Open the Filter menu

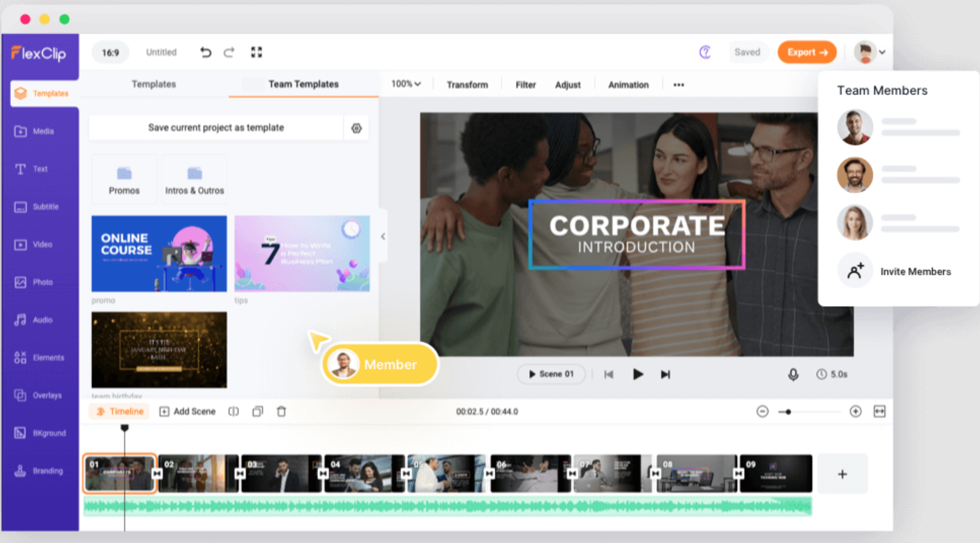click(x=525, y=85)
